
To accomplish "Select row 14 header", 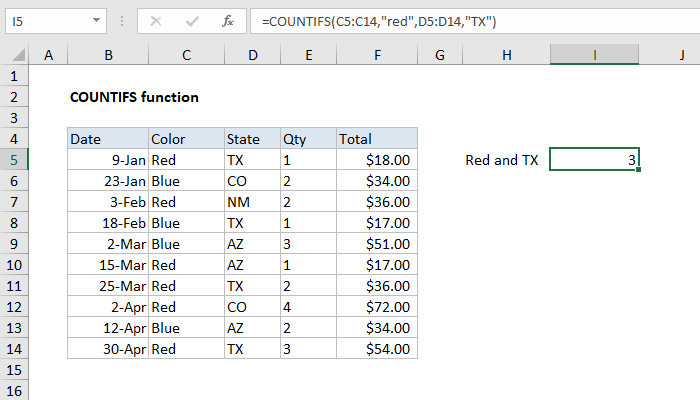I will click(x=14, y=348).
